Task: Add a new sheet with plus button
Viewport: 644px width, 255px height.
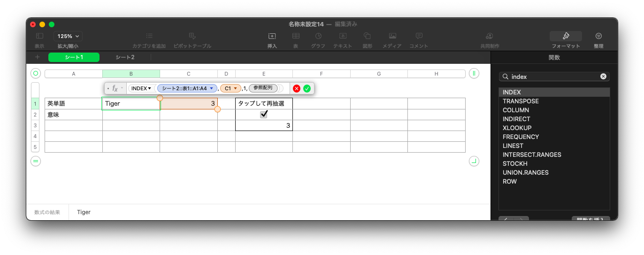Action: pos(37,57)
